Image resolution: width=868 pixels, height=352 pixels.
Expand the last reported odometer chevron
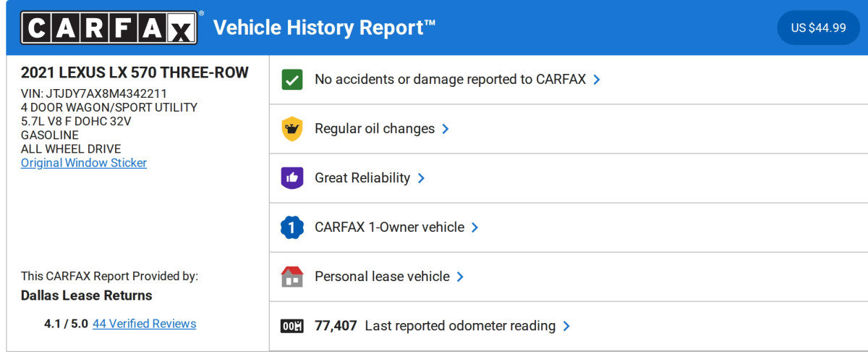(x=566, y=326)
